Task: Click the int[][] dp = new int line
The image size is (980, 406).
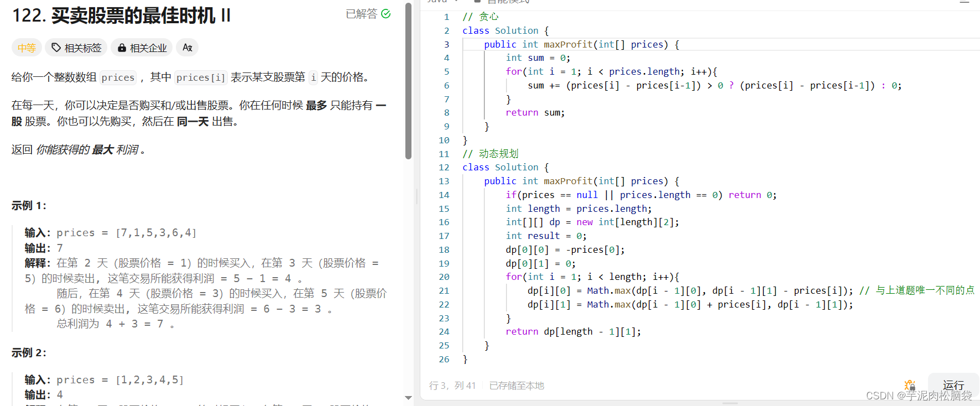Action: click(x=592, y=222)
